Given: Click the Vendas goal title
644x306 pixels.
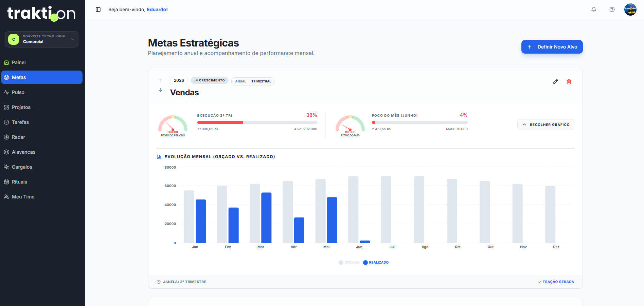Looking at the screenshot, I should (x=184, y=93).
